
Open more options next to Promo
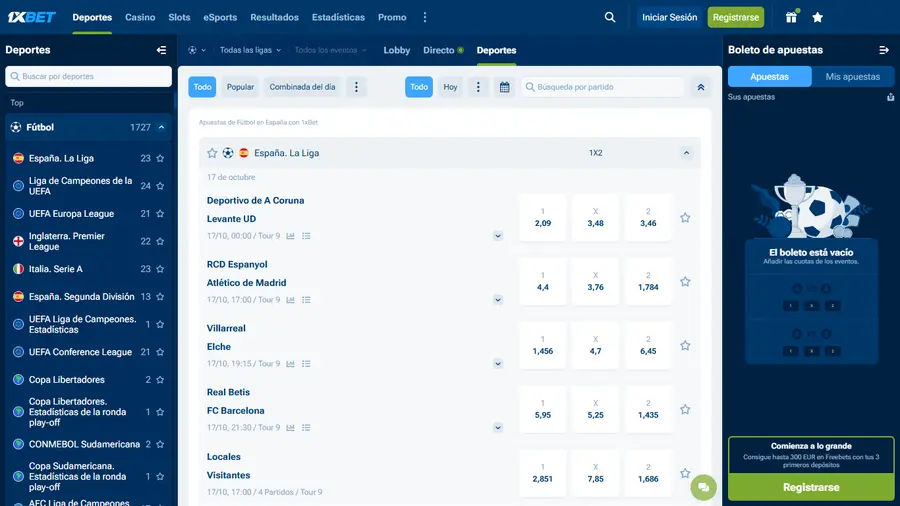pyautogui.click(x=425, y=17)
